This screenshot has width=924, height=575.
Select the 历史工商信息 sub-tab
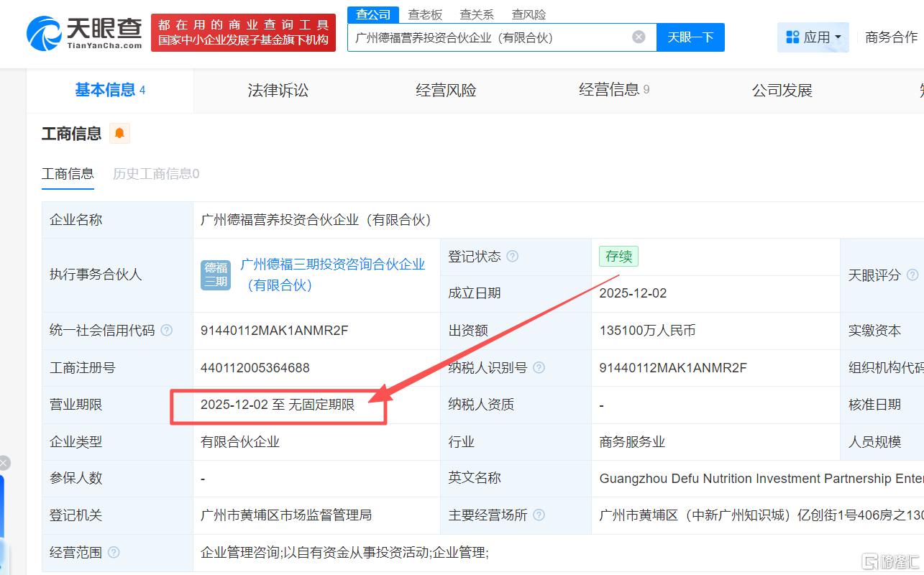(x=155, y=174)
